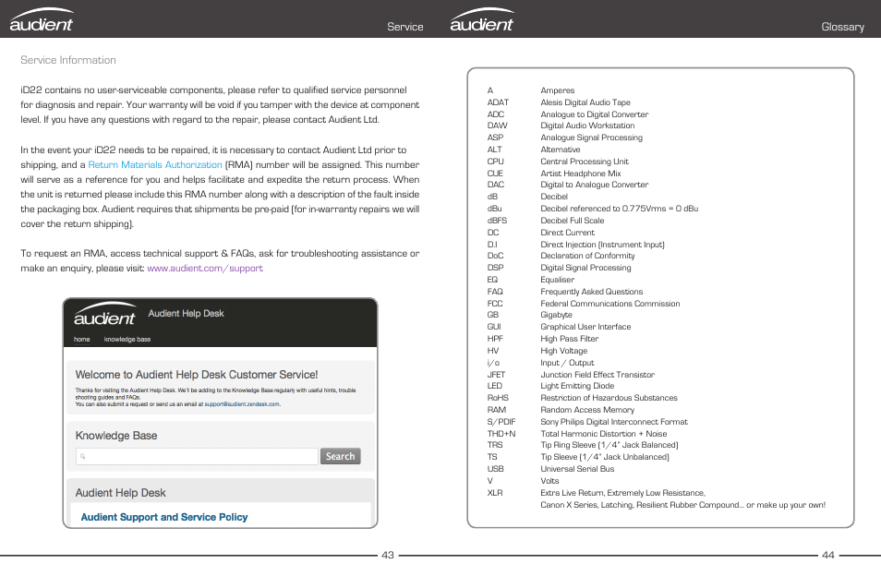This screenshot has width=881, height=588.
Task: Click the Tip Sleeve (1/4" Jack Unbalanced) definition
Action: click(x=605, y=457)
